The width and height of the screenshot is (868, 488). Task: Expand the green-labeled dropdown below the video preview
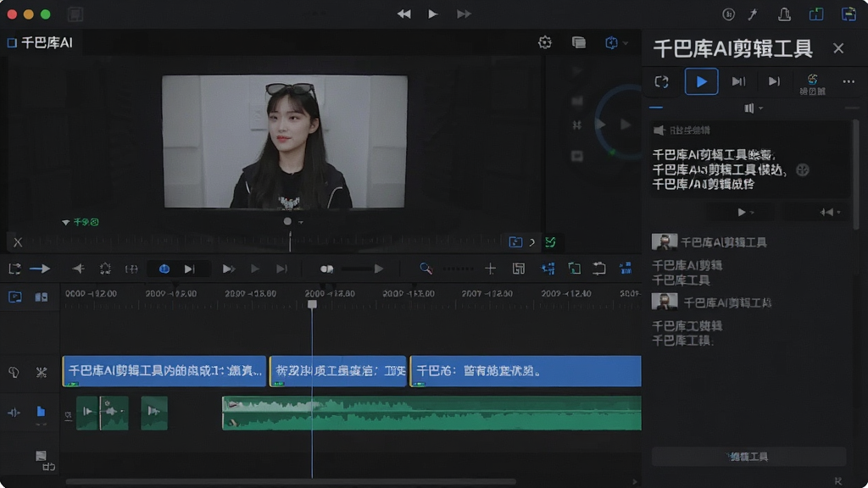pyautogui.click(x=81, y=222)
